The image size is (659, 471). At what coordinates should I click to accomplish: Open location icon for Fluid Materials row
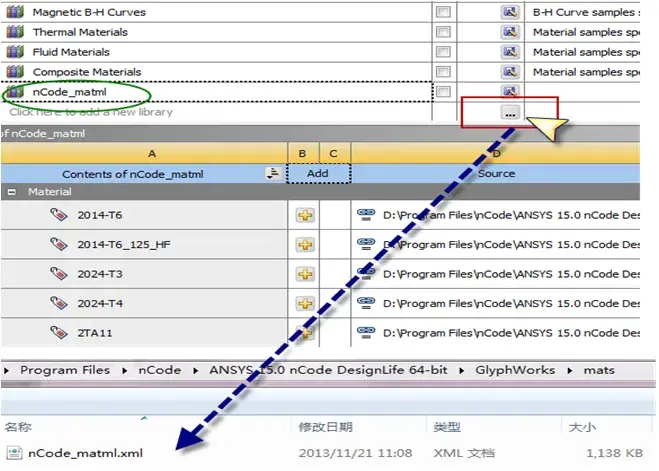pyautogui.click(x=510, y=52)
